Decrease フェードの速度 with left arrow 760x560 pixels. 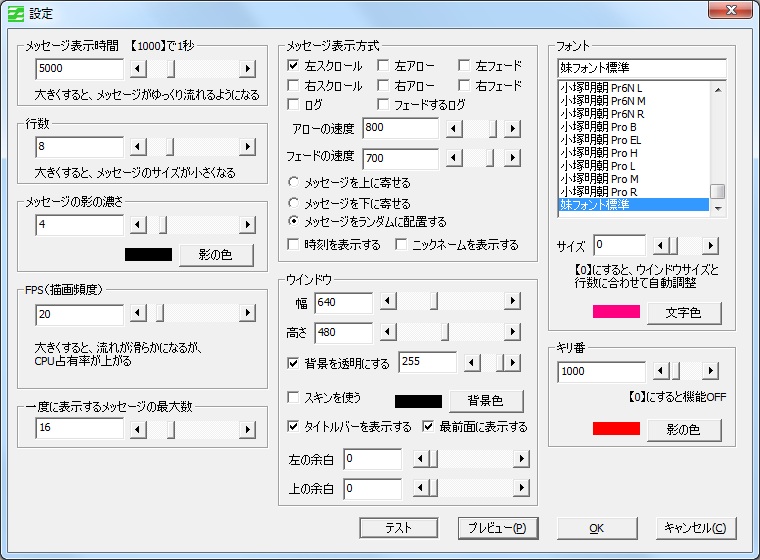pyautogui.click(x=454, y=158)
